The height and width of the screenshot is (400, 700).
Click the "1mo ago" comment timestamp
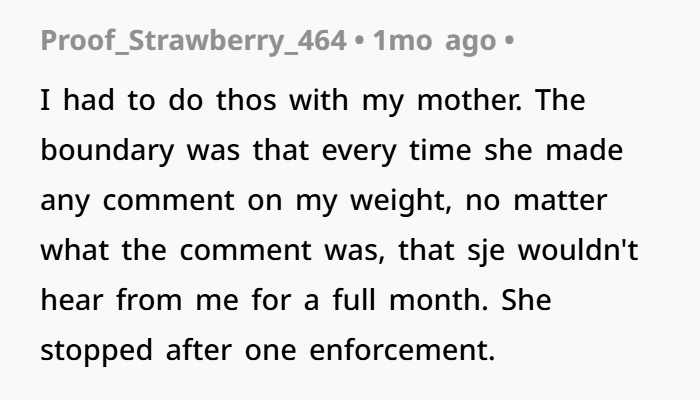pos(433,42)
